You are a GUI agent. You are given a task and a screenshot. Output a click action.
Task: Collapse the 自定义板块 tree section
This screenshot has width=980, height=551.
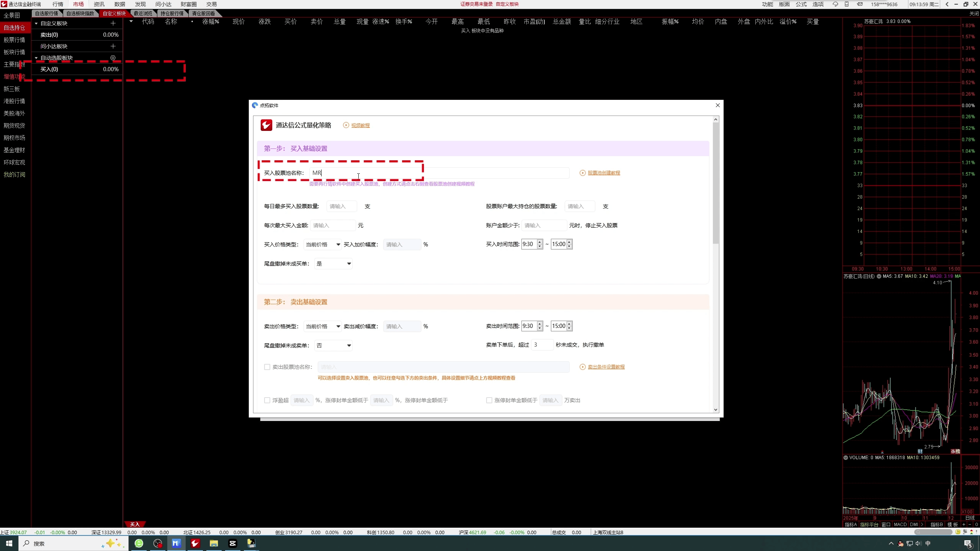click(36, 23)
